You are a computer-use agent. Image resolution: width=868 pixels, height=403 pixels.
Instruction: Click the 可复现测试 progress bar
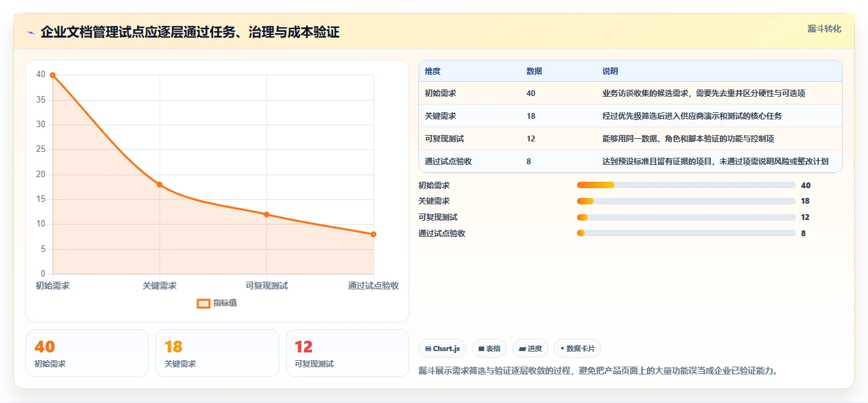tap(686, 217)
